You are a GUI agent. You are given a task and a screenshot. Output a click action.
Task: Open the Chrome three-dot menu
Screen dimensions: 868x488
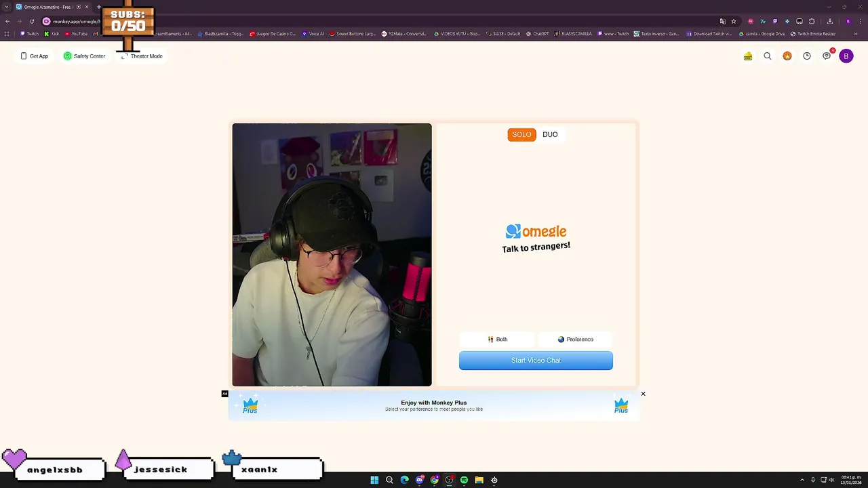[860, 21]
